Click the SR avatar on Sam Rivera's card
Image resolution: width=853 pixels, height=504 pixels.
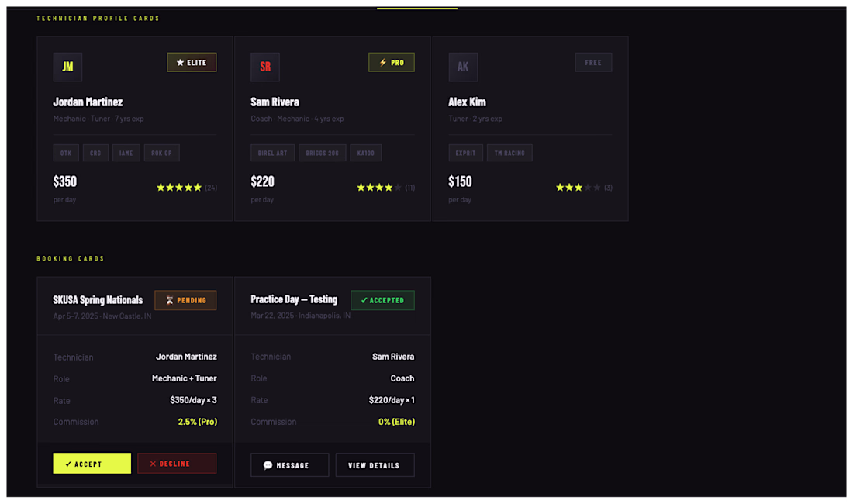[265, 67]
